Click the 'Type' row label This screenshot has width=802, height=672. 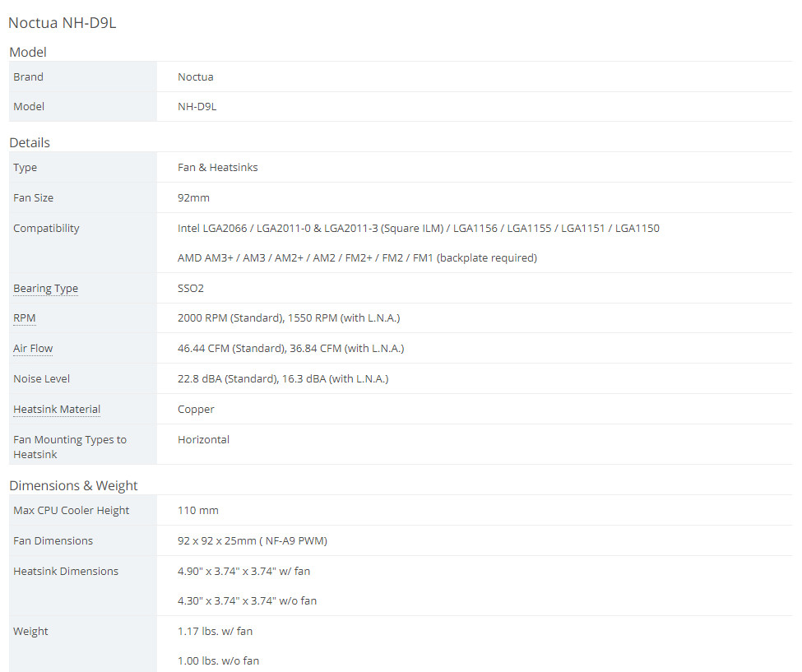point(25,168)
